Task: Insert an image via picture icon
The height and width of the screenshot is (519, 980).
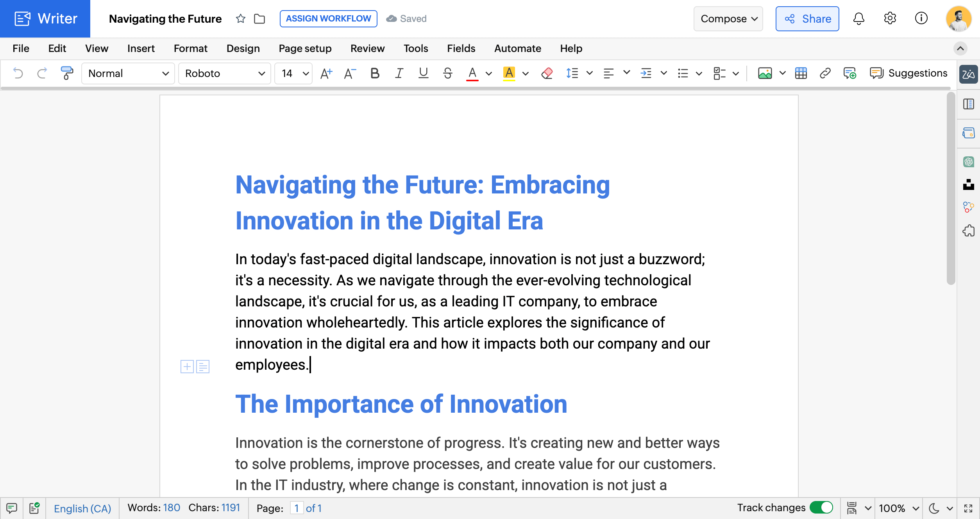Action: (765, 73)
